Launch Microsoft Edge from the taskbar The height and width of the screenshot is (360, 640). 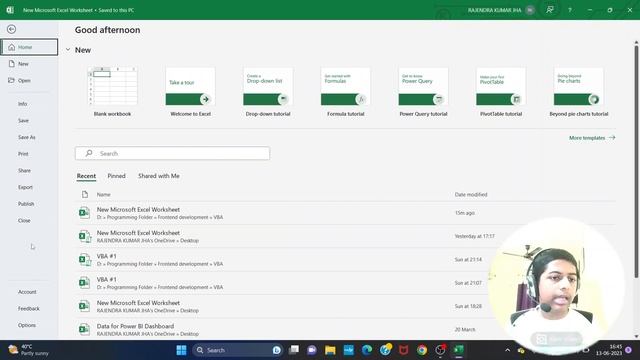367,350
